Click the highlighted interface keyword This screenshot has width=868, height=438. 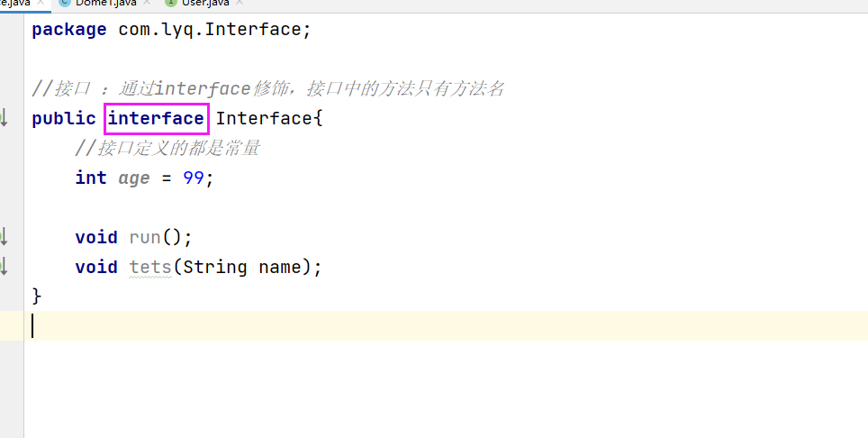tap(156, 118)
